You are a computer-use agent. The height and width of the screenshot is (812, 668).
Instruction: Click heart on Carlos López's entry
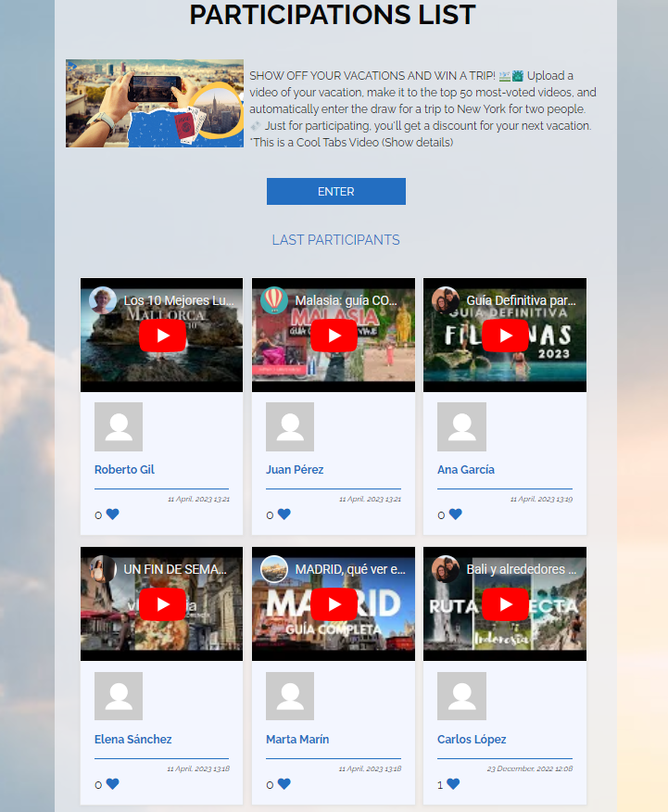coord(453,784)
